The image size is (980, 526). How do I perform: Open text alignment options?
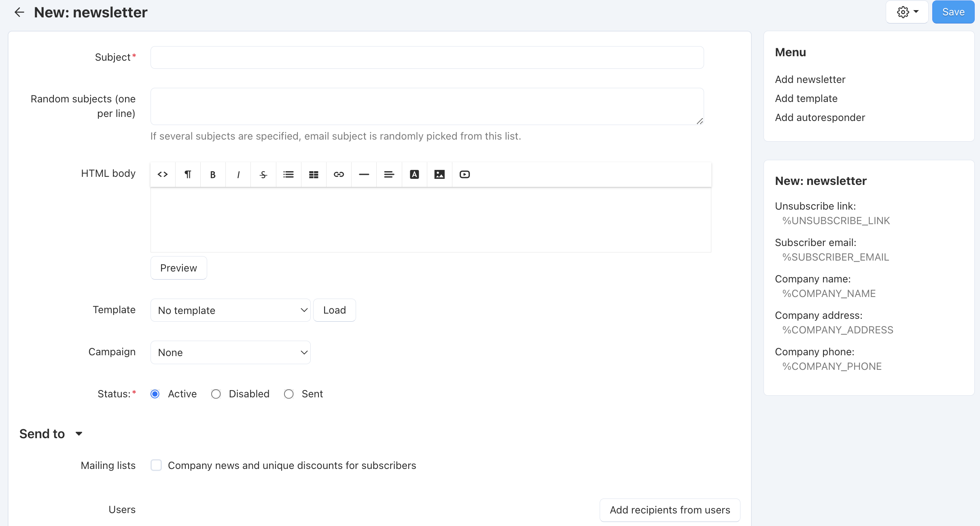(389, 174)
